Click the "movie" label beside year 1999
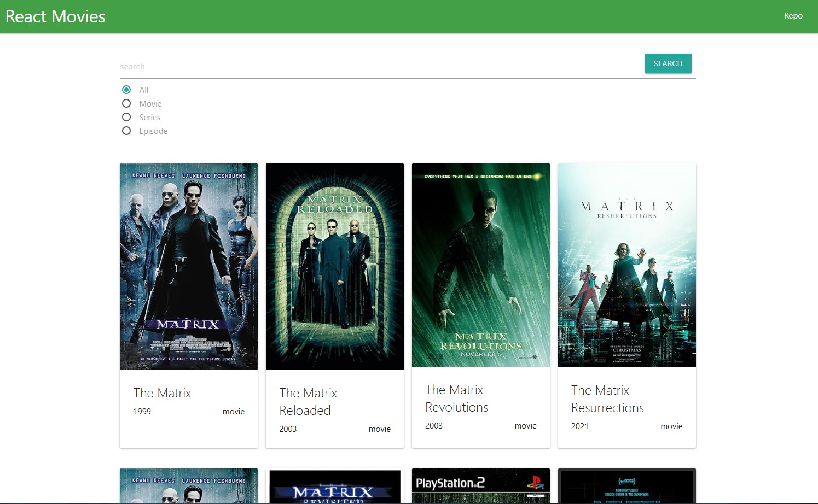 [x=234, y=412]
